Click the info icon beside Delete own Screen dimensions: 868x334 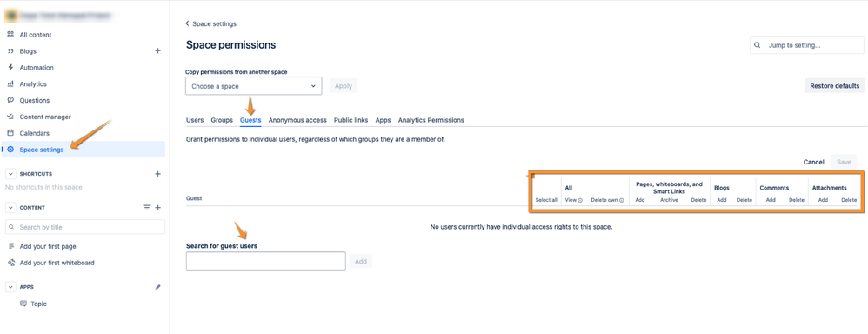tap(622, 201)
